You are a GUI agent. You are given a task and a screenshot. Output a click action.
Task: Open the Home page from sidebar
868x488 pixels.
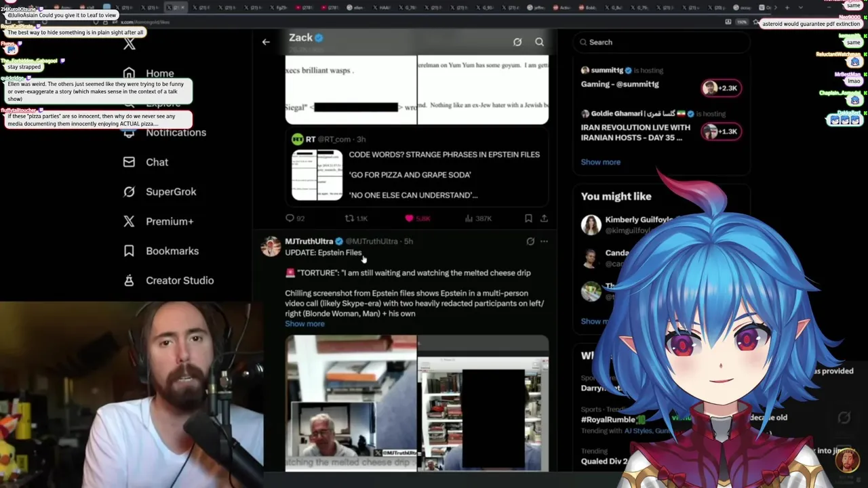tap(159, 73)
